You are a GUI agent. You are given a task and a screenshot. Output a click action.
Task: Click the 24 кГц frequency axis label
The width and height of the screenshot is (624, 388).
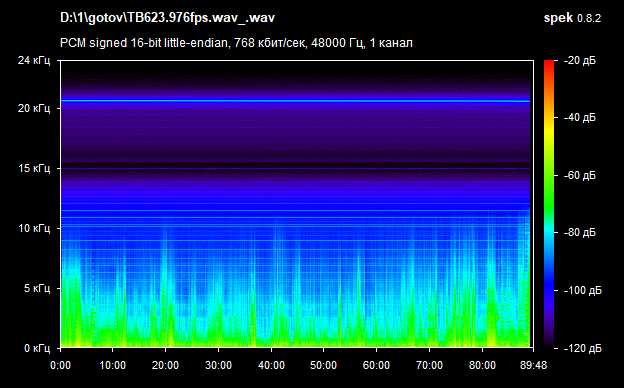tap(34, 60)
